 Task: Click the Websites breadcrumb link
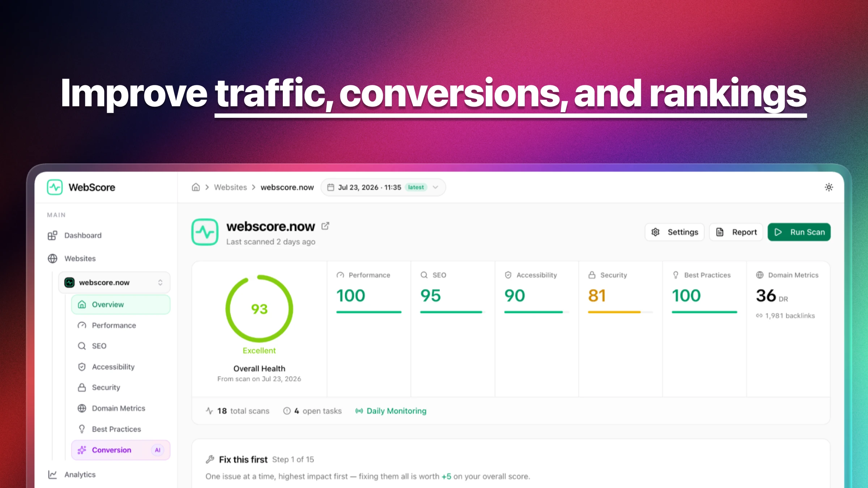[230, 187]
